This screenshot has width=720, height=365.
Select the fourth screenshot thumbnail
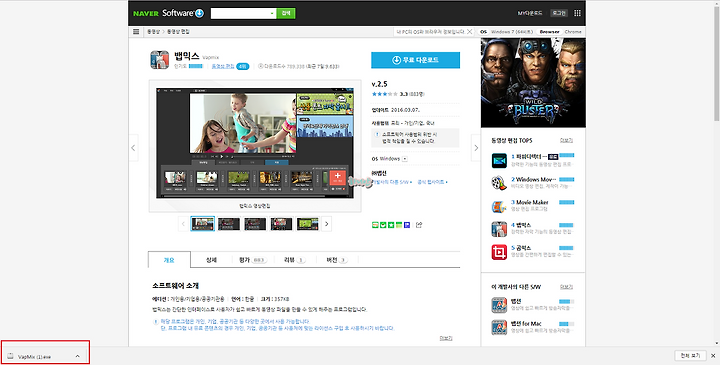[281, 224]
